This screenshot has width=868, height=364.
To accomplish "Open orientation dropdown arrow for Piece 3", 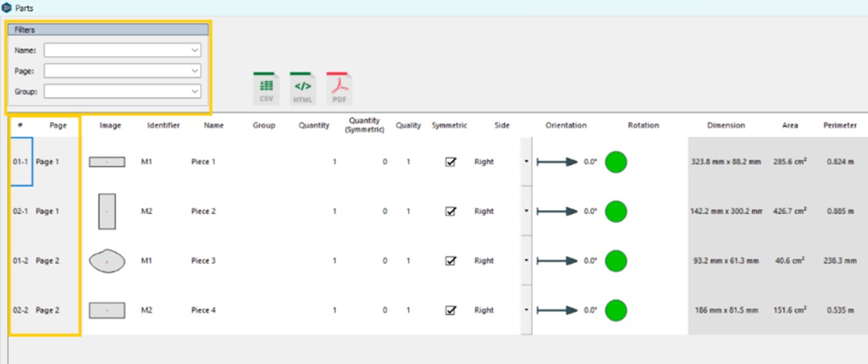I will [x=526, y=260].
